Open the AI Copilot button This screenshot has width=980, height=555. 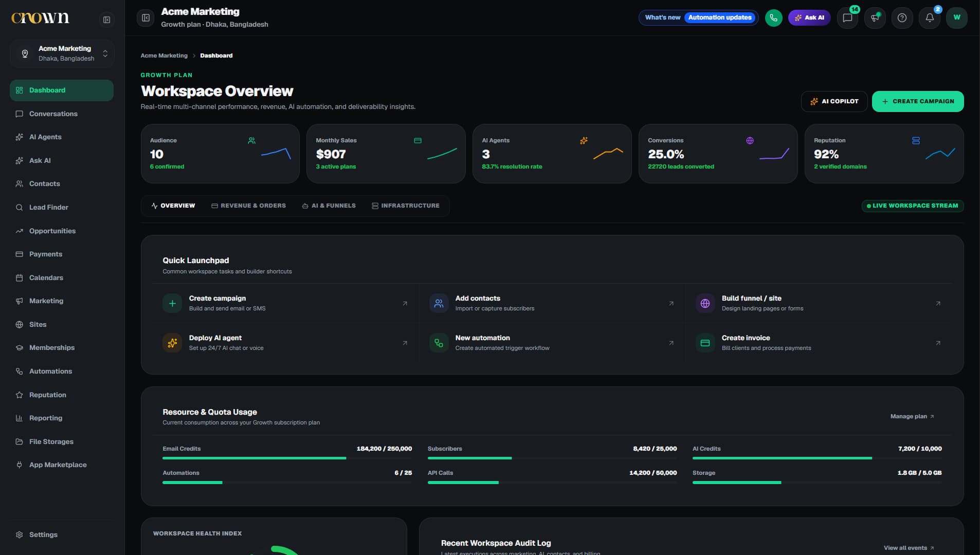(x=834, y=101)
